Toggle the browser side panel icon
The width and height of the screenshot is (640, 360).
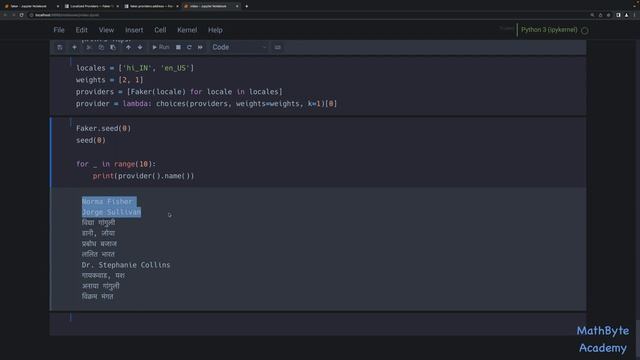coord(618,15)
